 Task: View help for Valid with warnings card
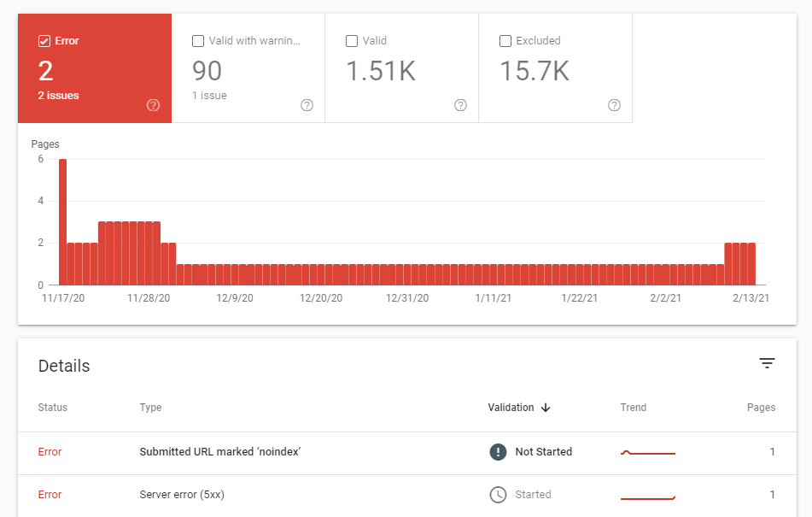point(307,105)
